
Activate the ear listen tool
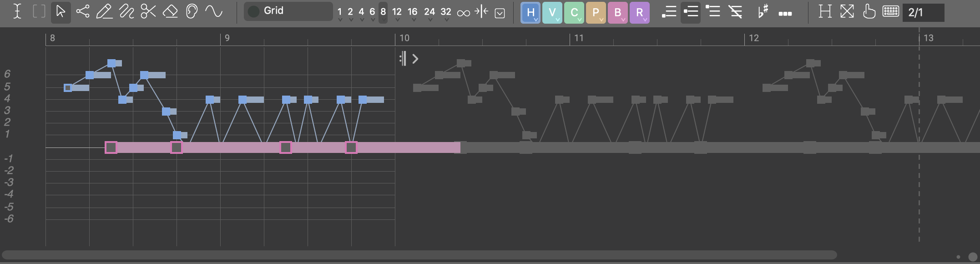click(x=192, y=12)
